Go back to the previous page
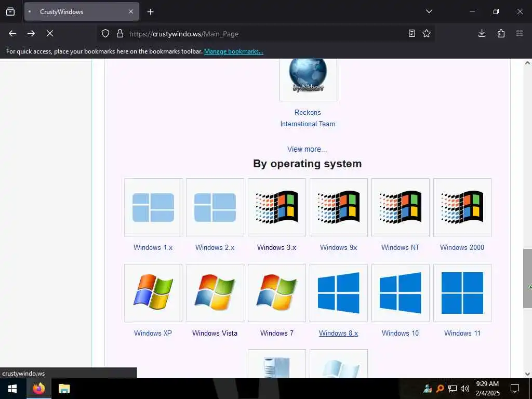This screenshot has width=532, height=399. [12, 33]
